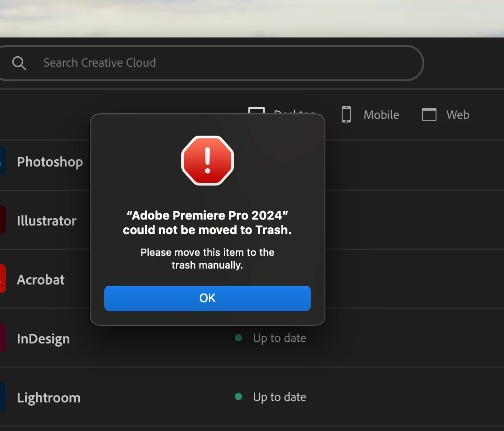
Task: Select the Illustrator app row
Action: pos(252,220)
